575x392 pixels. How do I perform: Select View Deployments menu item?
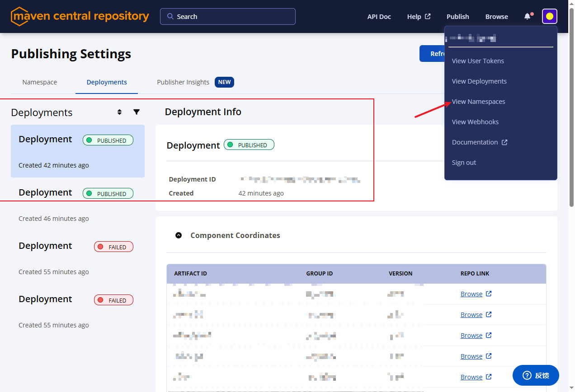pos(479,81)
